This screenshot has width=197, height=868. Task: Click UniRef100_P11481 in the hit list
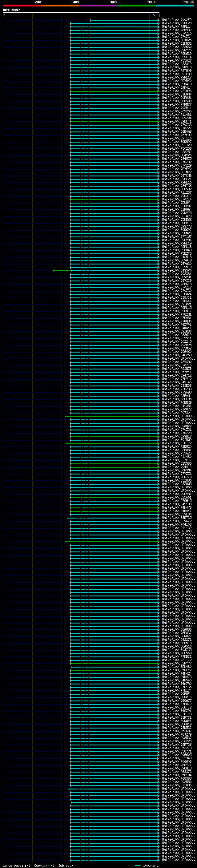[176, 115]
